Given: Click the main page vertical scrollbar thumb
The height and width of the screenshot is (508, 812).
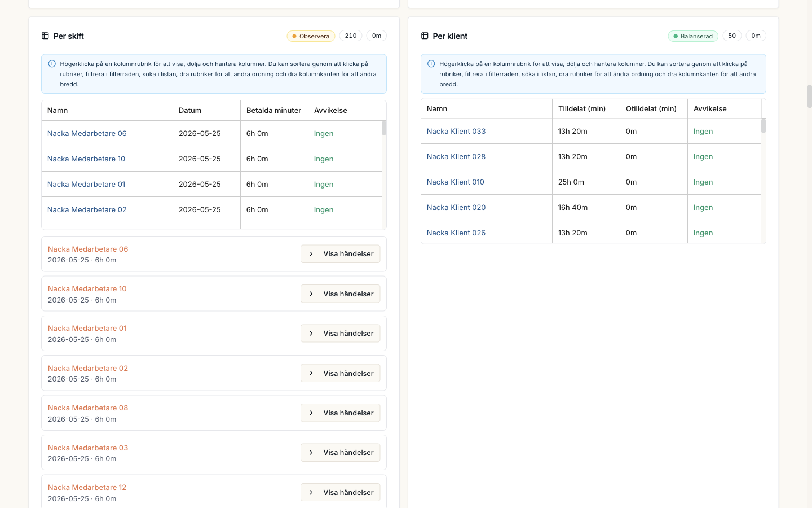Looking at the screenshot, I should [810, 97].
